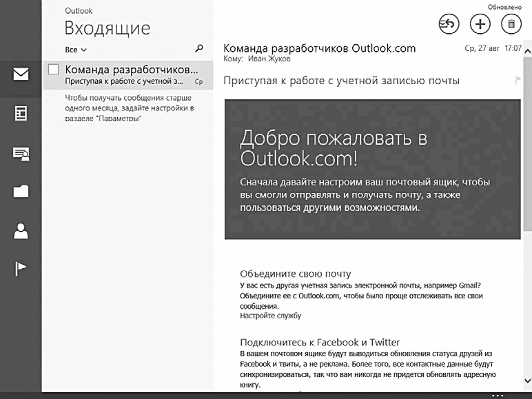The height and width of the screenshot is (399, 532).
Task: Open the Mail inbox sidebar icon
Action: [x=21, y=74]
